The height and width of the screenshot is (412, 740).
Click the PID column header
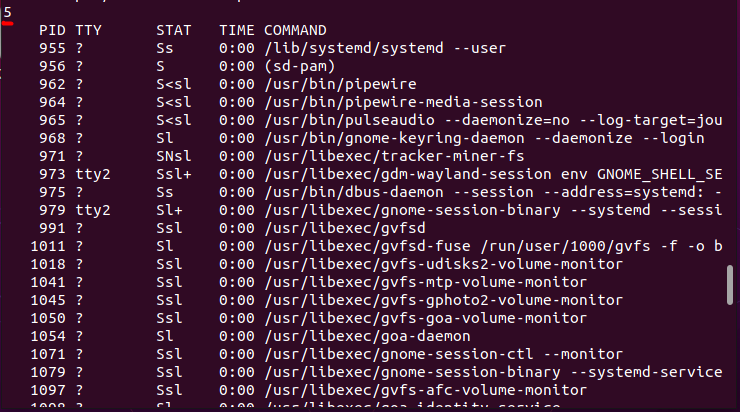[52, 31]
